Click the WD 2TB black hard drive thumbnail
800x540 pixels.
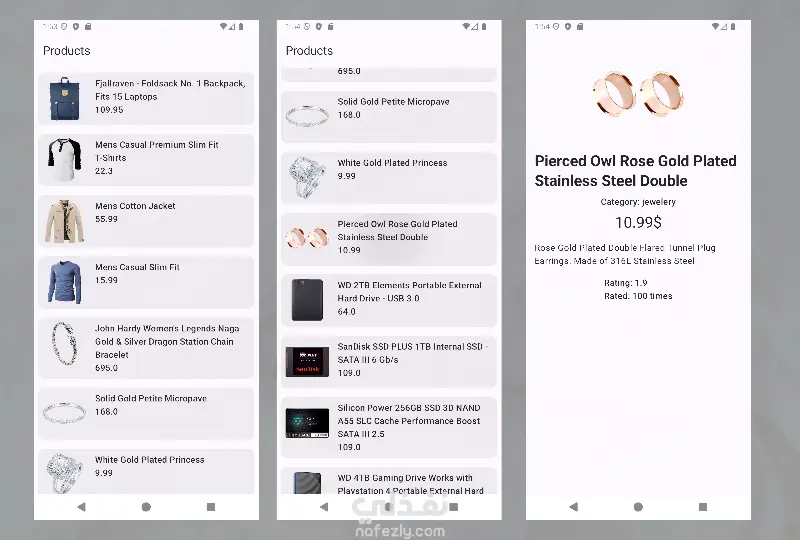(x=308, y=300)
